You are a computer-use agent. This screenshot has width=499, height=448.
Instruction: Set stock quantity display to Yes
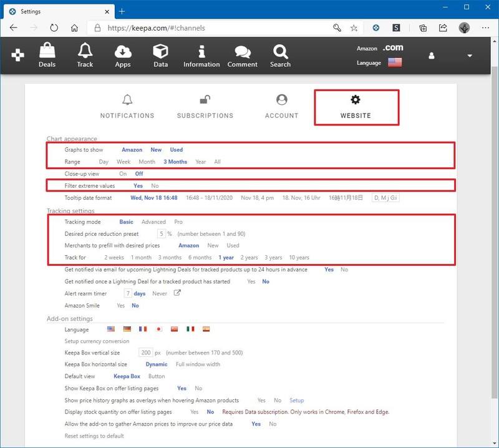click(x=194, y=412)
